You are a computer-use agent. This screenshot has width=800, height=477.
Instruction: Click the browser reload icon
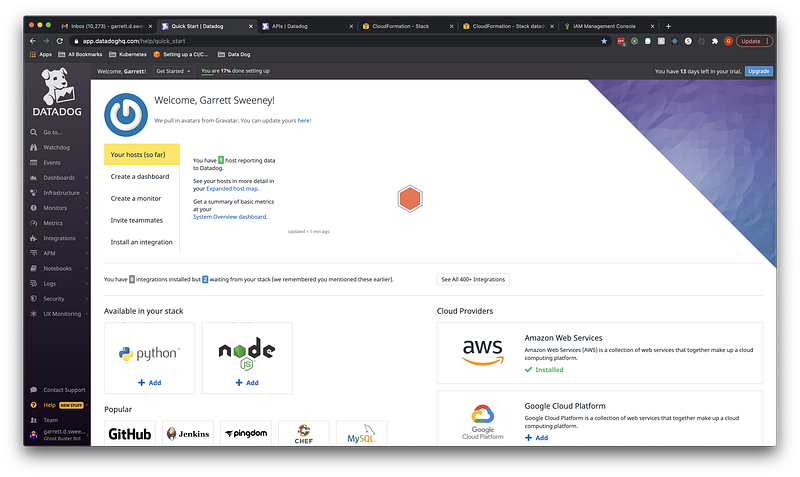(x=60, y=41)
